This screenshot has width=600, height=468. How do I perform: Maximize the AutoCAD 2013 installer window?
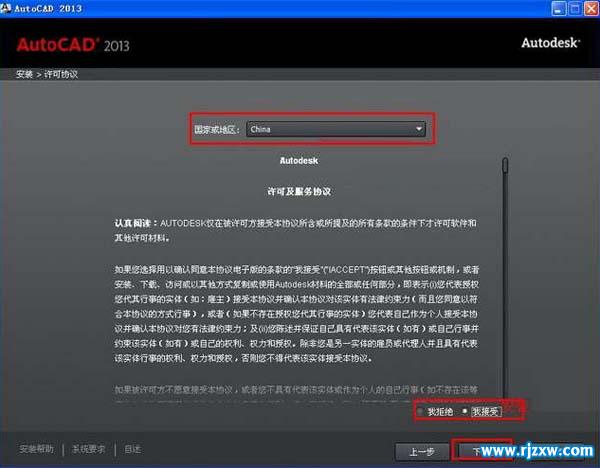pos(575,8)
